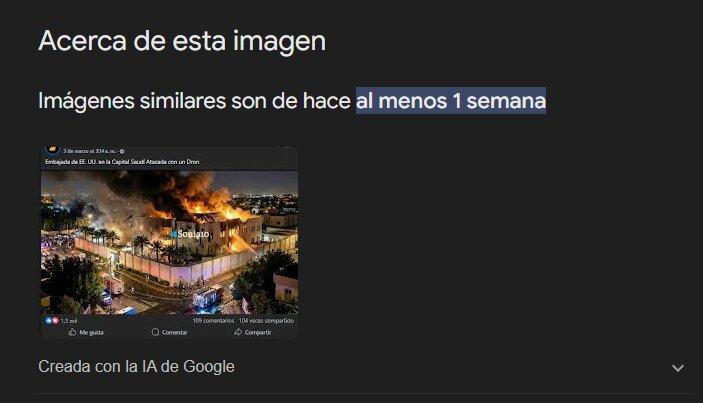Click the globe privacy icon beside date

point(122,152)
